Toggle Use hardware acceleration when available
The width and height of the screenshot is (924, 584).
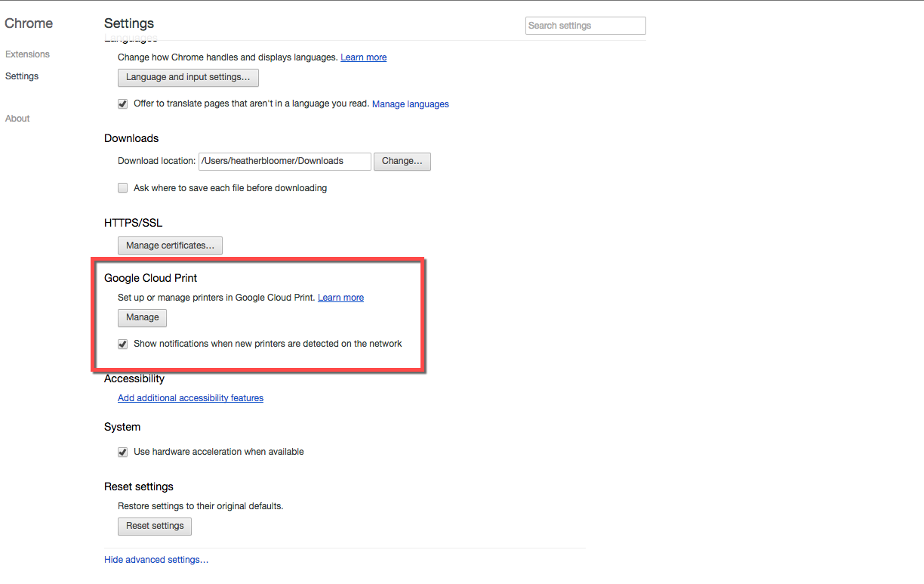122,452
